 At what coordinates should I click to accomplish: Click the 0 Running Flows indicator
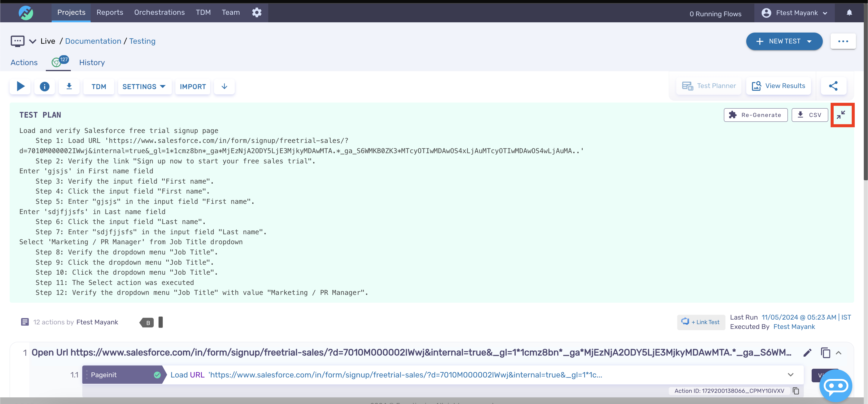pyautogui.click(x=715, y=14)
